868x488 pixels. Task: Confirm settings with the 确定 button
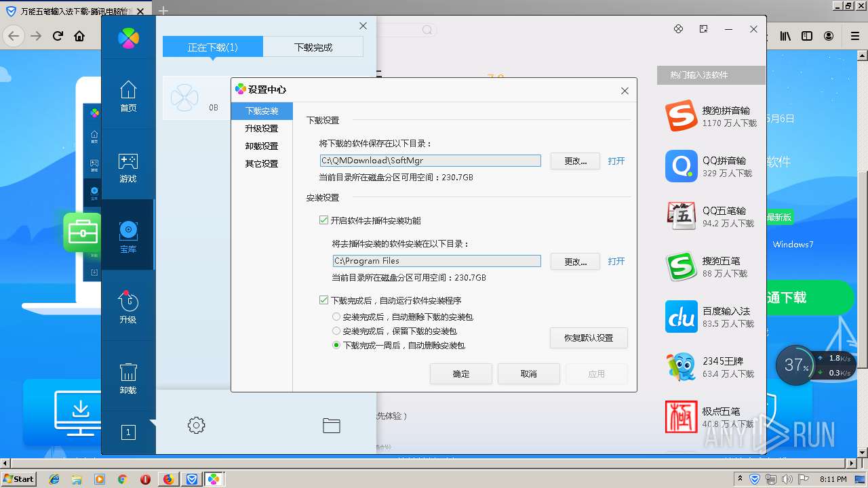[461, 373]
